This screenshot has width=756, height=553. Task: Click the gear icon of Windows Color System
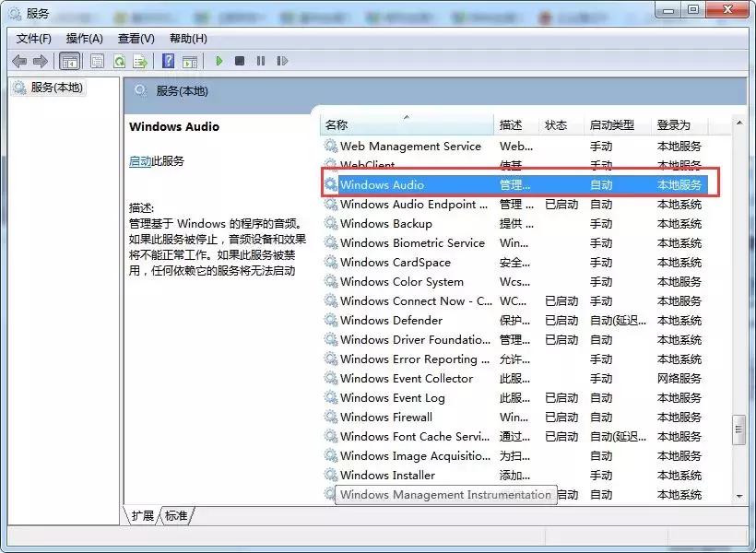pyautogui.click(x=331, y=281)
